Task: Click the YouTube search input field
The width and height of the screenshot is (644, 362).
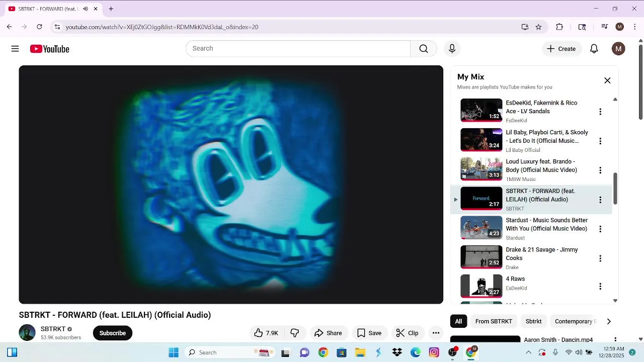Action: [298, 49]
